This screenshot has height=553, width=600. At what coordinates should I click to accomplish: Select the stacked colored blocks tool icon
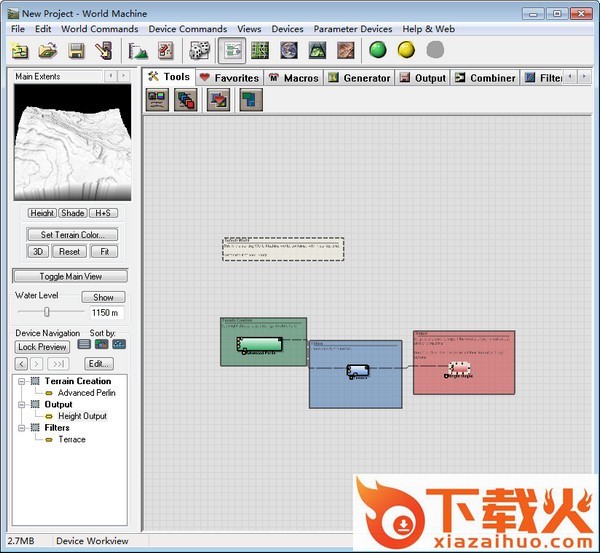click(186, 100)
